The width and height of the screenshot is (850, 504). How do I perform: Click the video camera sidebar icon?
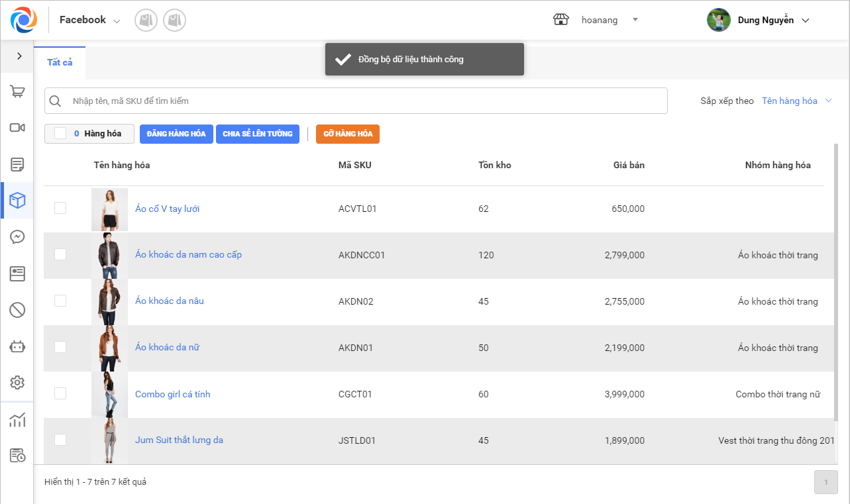[x=17, y=128]
